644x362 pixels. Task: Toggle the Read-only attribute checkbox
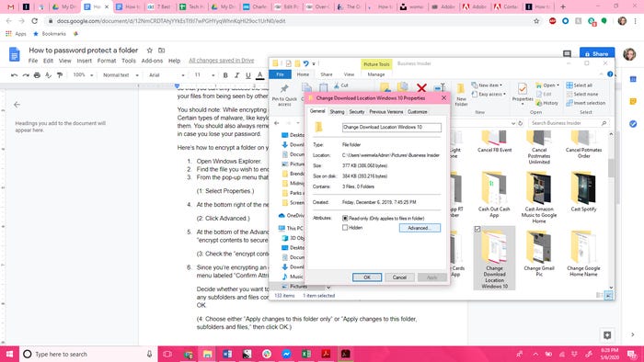click(345, 219)
